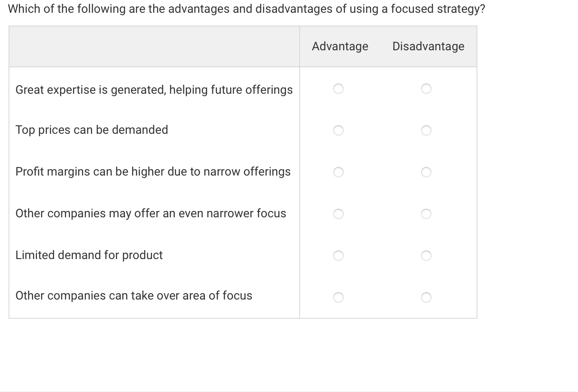578x392 pixels.
Task: Select Disadvantage for great expertise is generated
Action: 426,89
